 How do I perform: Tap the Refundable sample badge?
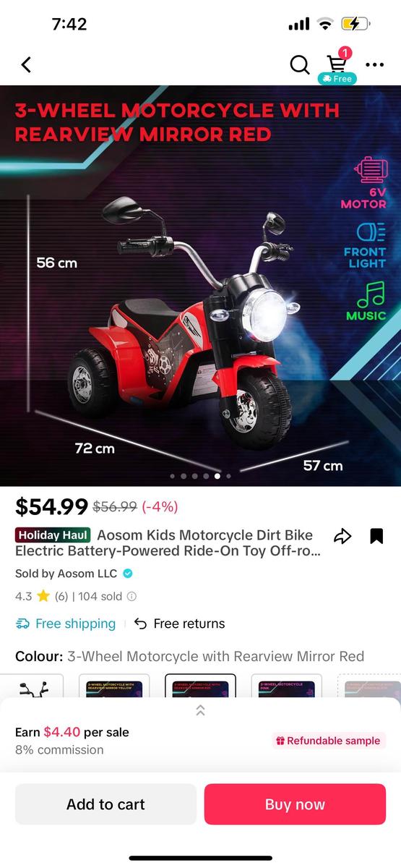tap(329, 741)
